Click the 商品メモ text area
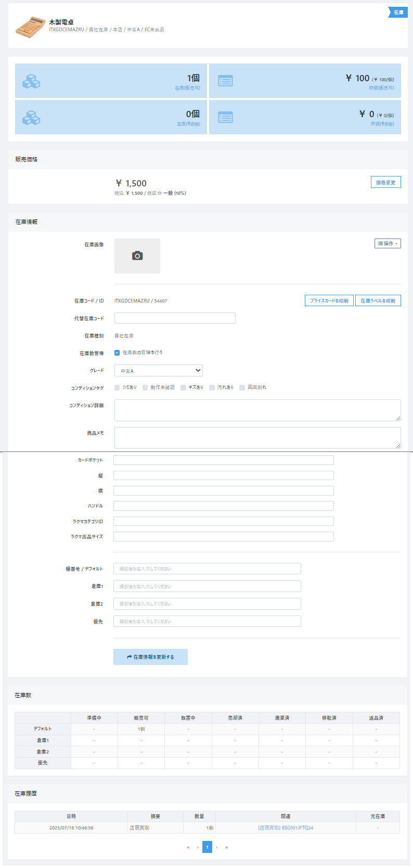The width and height of the screenshot is (413, 868). 257,438
